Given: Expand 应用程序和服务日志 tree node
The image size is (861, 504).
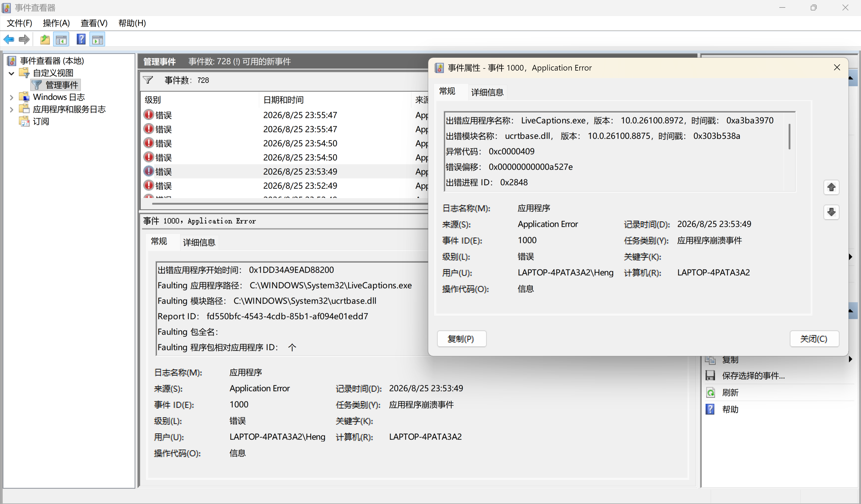Looking at the screenshot, I should pos(11,109).
